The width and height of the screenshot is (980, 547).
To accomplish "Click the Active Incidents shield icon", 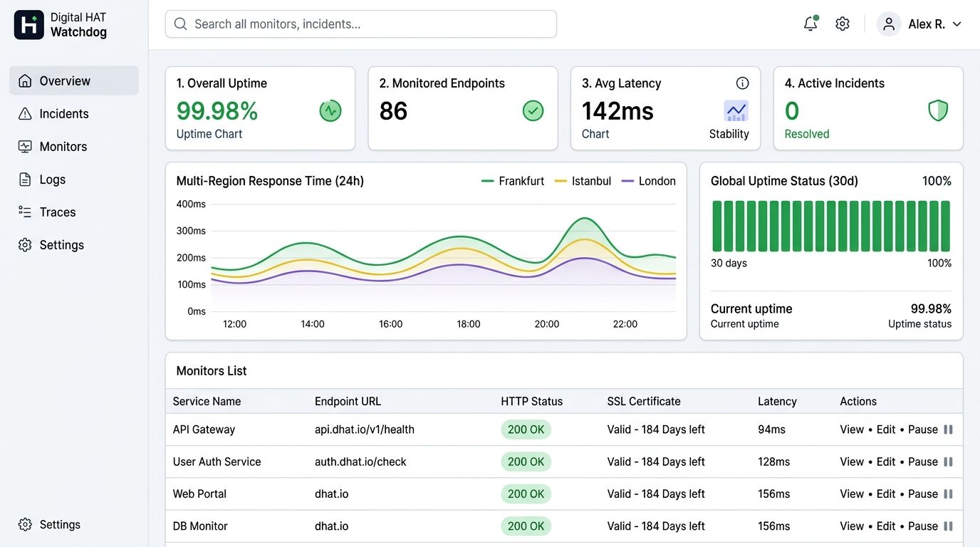I will point(938,110).
